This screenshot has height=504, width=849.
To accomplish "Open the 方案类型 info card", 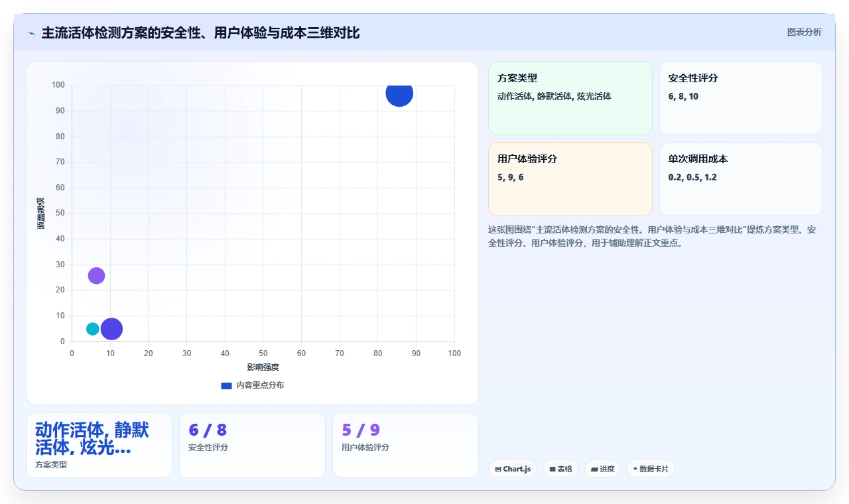I will pyautogui.click(x=570, y=98).
